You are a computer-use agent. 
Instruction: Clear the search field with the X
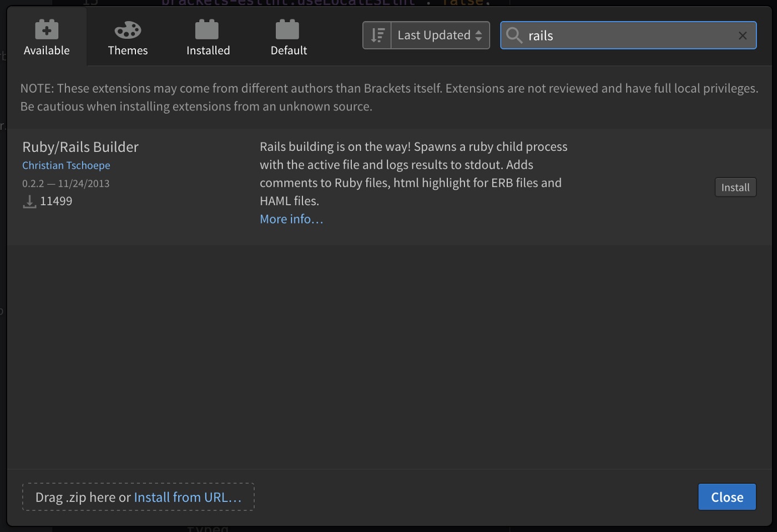coord(743,36)
